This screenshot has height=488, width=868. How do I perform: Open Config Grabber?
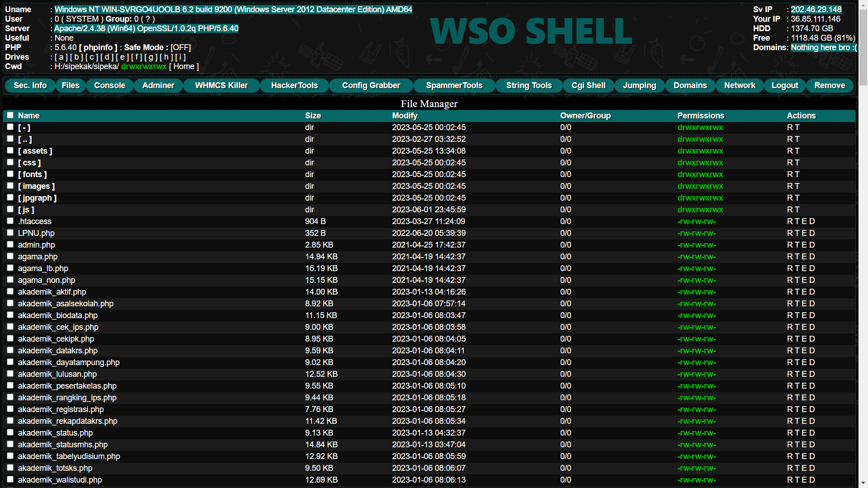(x=371, y=85)
